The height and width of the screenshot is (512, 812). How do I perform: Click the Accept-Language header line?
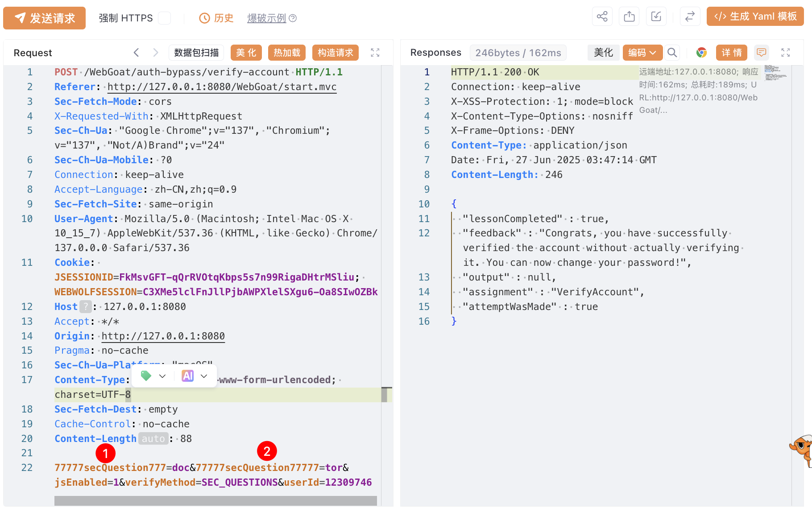coord(145,190)
